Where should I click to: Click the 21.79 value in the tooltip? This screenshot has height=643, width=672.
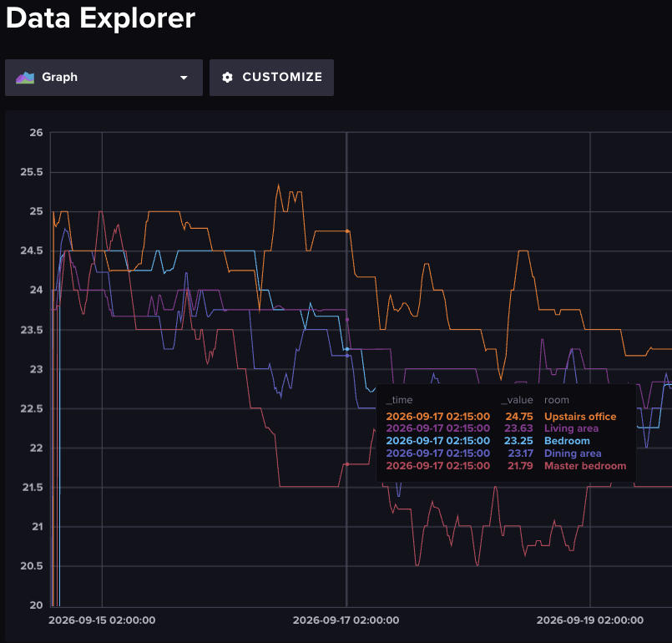520,465
